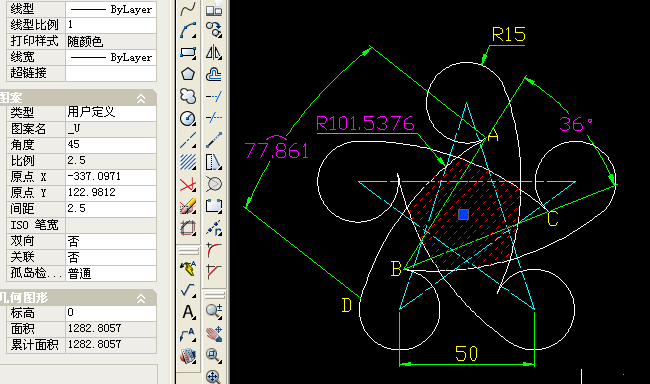Select the 50 linear dimension text
Image resolution: width=650 pixels, height=384 pixels.
point(467,354)
